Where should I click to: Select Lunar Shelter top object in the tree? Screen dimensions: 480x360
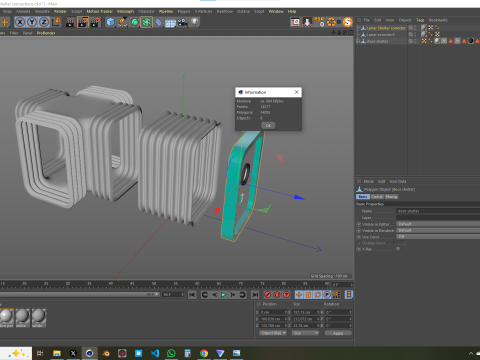click(x=386, y=28)
